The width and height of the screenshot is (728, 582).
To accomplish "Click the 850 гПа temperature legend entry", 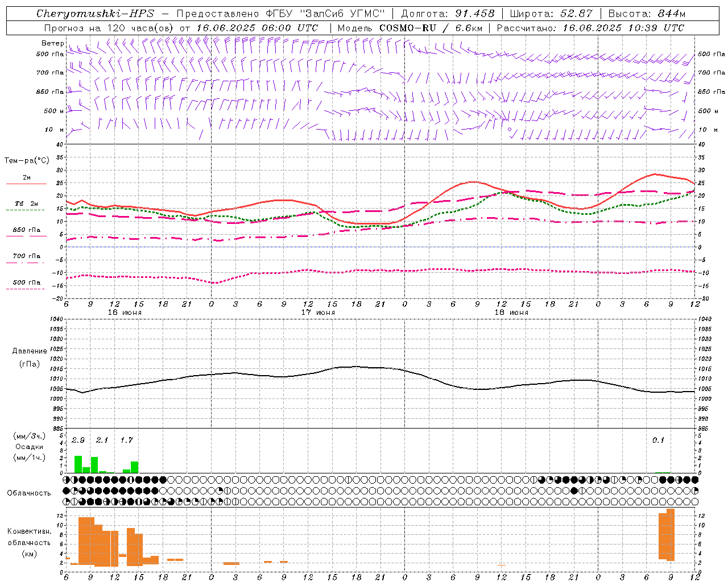I will [26, 230].
